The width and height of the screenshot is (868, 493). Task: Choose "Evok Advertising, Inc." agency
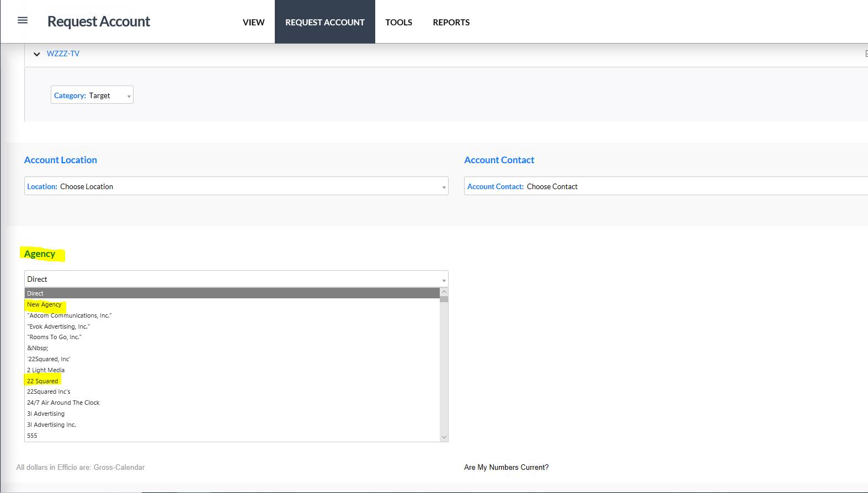(232, 326)
